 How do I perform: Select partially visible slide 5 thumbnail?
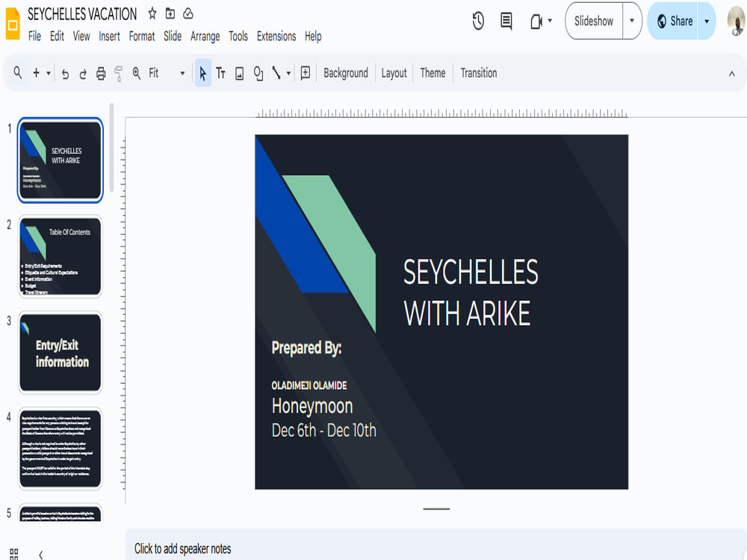(60, 514)
